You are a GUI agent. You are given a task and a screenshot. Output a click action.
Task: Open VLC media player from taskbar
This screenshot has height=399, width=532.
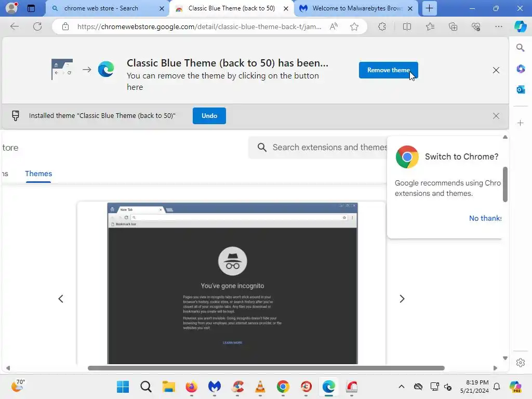coord(260,387)
